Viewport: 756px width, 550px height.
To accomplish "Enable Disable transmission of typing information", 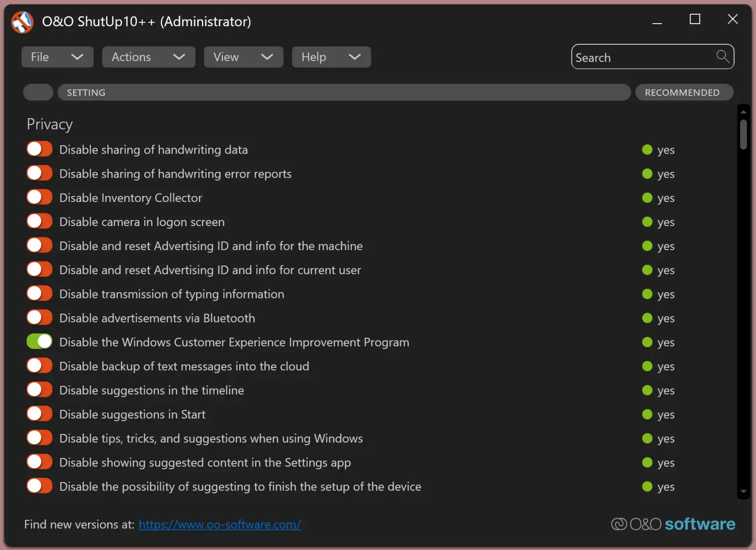I will click(x=39, y=293).
